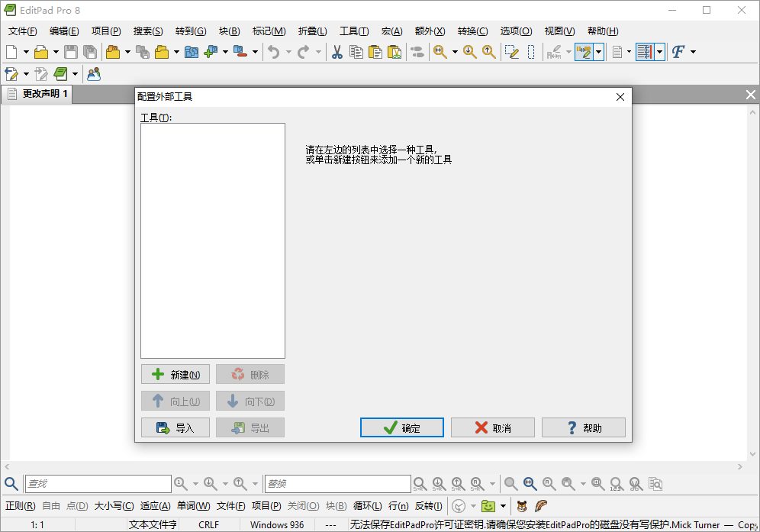
Task: Click the CRLF status bar entry
Action: tap(208, 524)
